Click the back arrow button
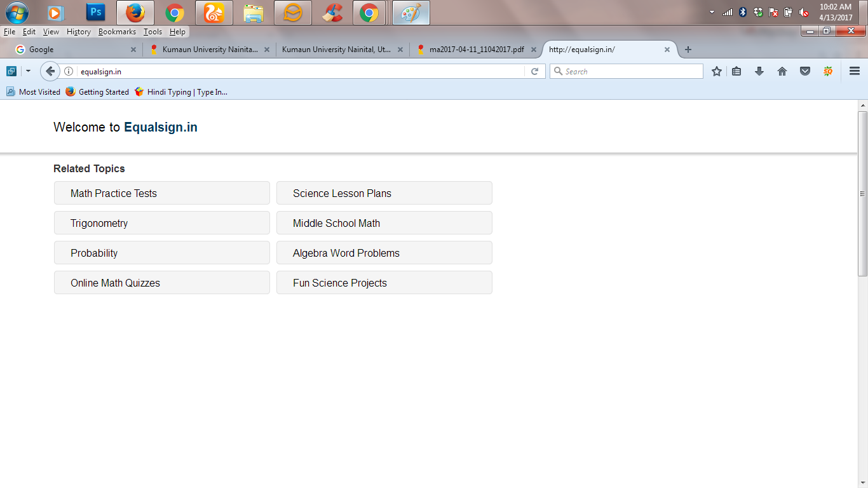Viewport: 868px width, 488px height. coord(50,71)
